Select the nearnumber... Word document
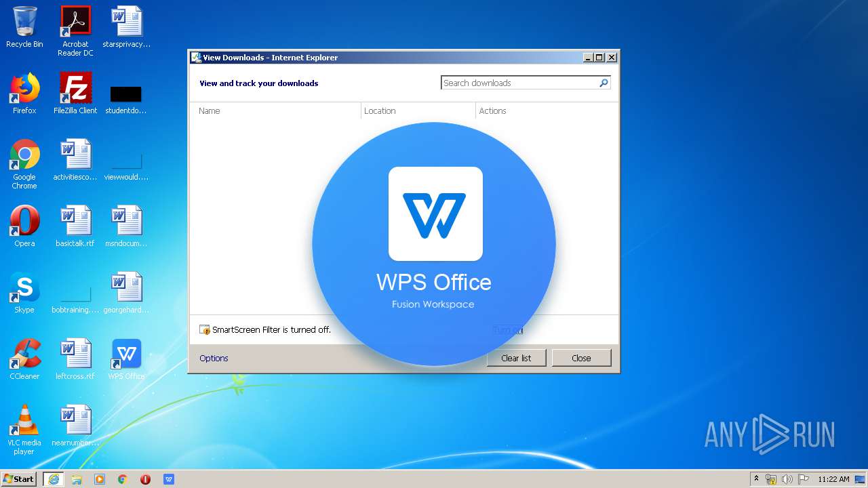 coord(75,426)
